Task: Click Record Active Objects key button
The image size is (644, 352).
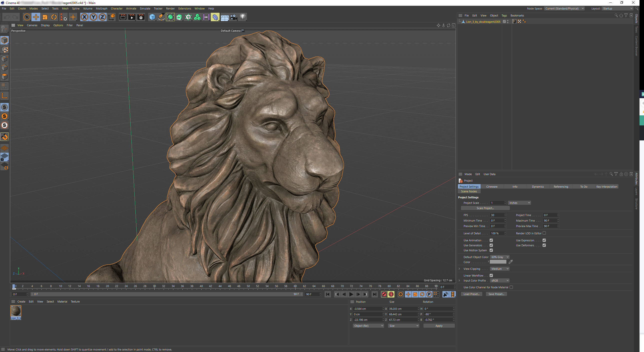Action: tap(384, 294)
